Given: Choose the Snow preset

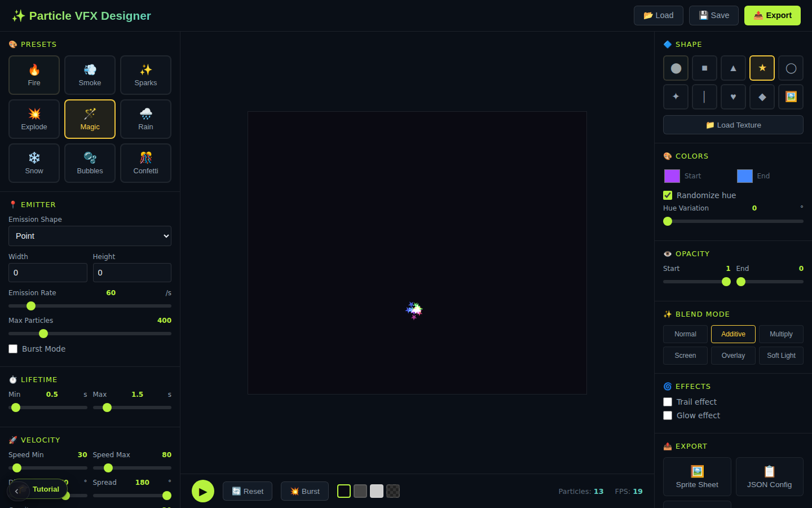Looking at the screenshot, I should pyautogui.click(x=34, y=163).
